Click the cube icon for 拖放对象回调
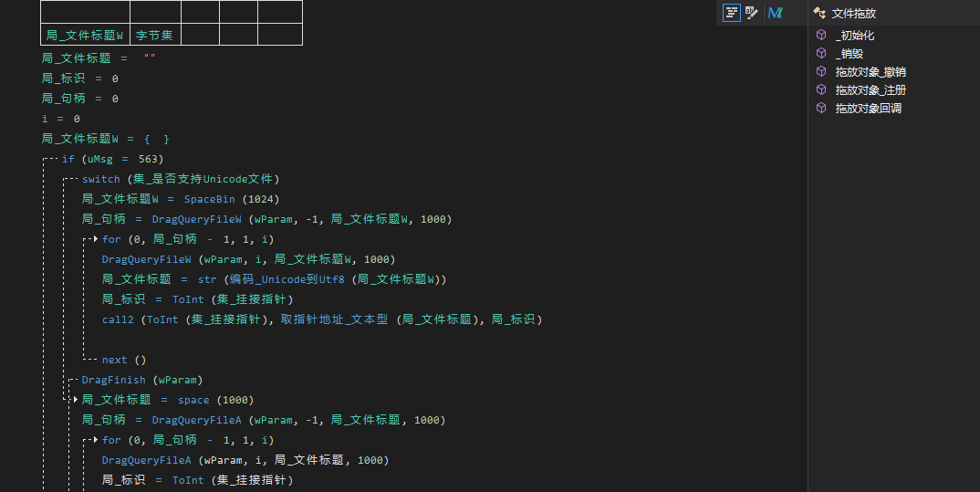 (x=821, y=108)
